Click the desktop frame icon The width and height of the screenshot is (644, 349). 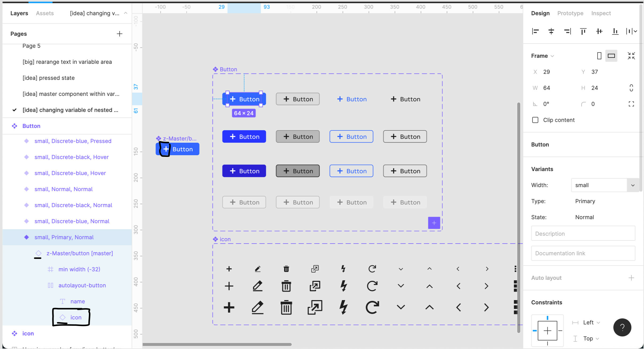(x=611, y=56)
